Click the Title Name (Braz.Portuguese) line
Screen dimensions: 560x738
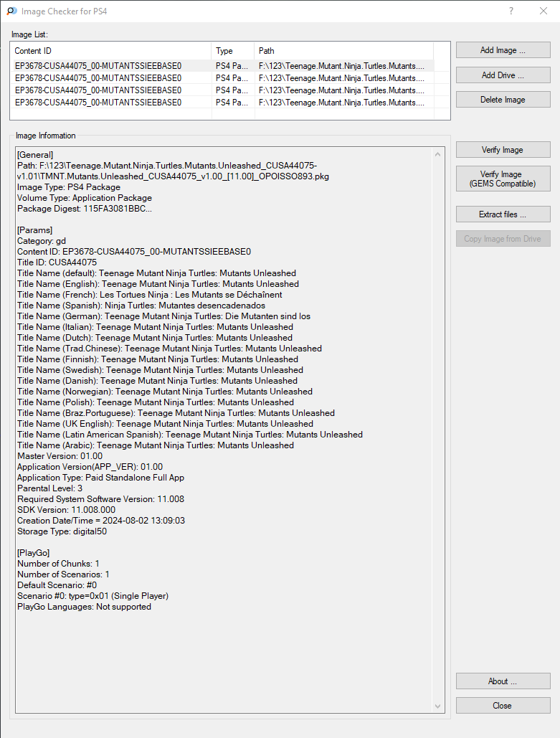[x=176, y=413]
